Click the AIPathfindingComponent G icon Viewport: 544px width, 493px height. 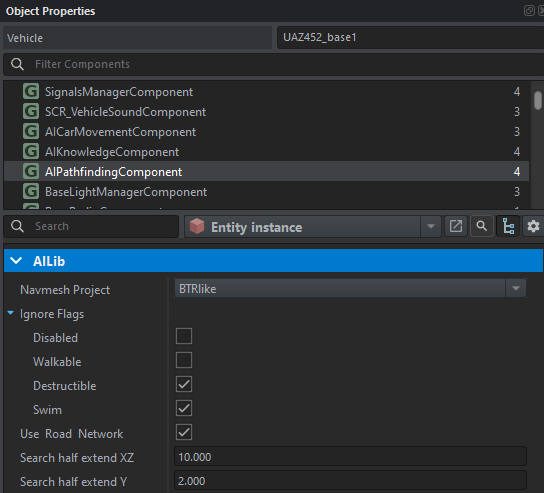tap(31, 171)
